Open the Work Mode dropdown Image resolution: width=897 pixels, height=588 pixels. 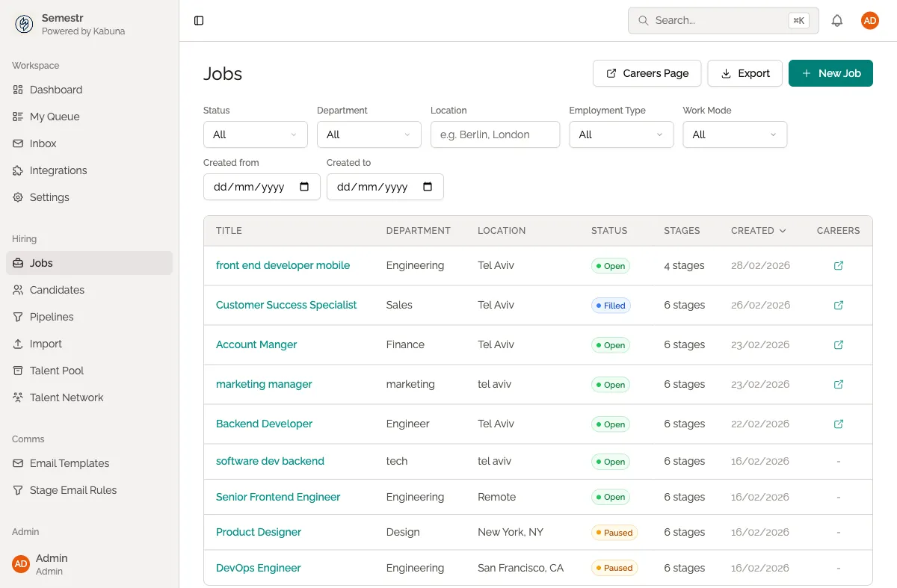[735, 134]
